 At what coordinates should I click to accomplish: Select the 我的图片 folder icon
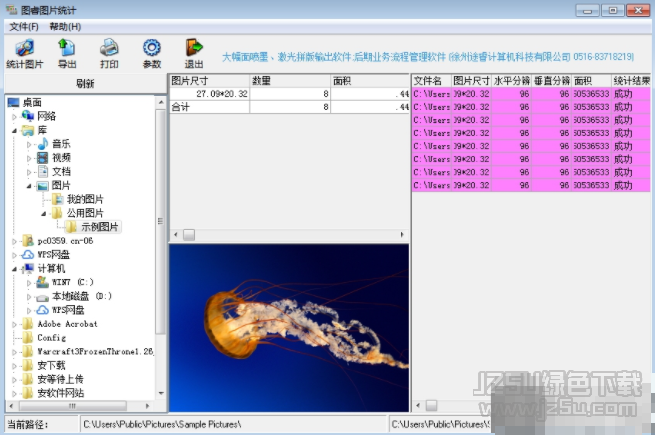[x=58, y=199]
